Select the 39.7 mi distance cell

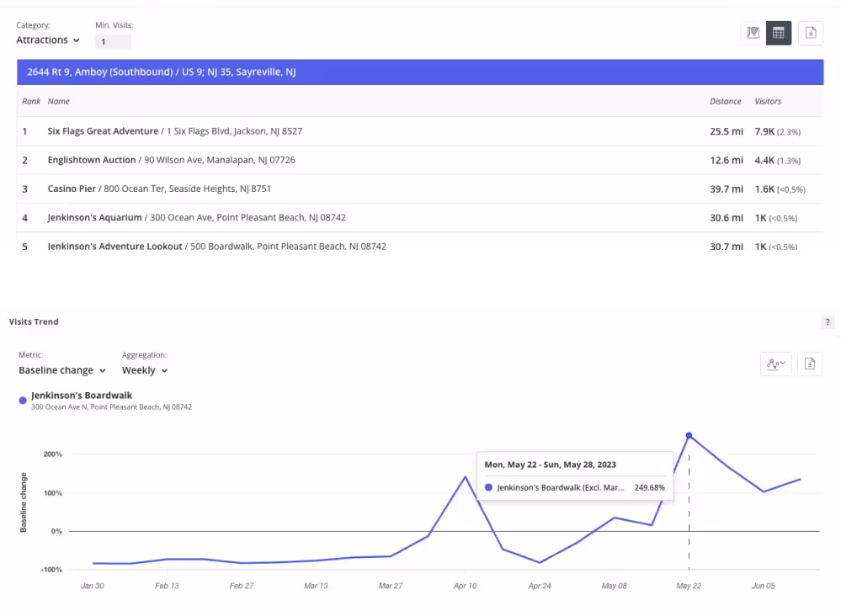click(727, 189)
